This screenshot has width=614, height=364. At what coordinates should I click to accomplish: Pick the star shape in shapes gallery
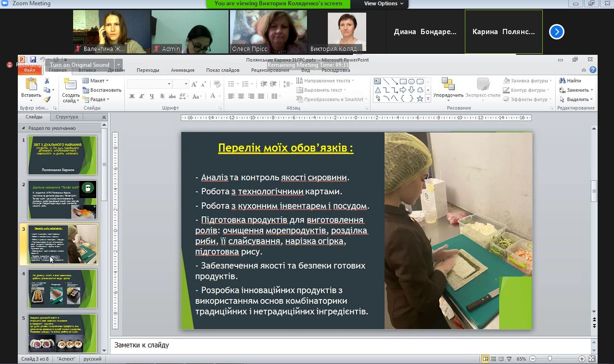(x=420, y=99)
